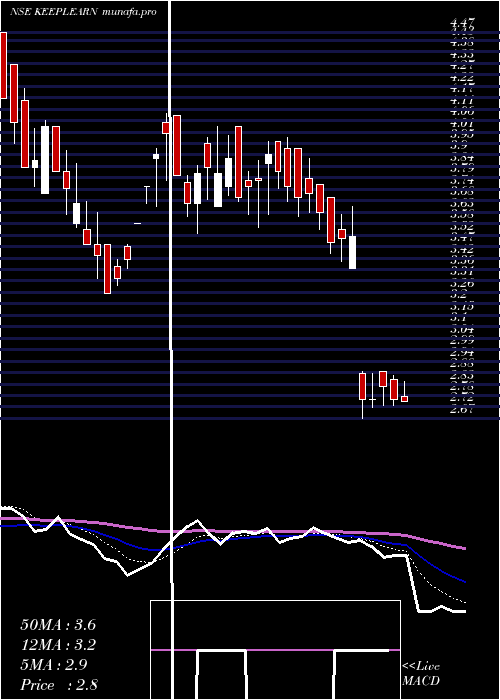Click the 3.04 price axis label
This screenshot has height=700, width=500.
tap(463, 330)
